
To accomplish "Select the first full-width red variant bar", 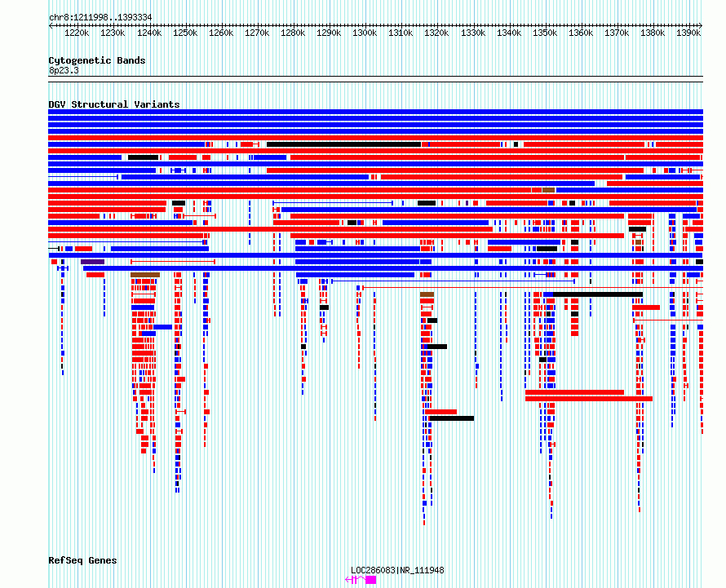I will coord(375,138).
